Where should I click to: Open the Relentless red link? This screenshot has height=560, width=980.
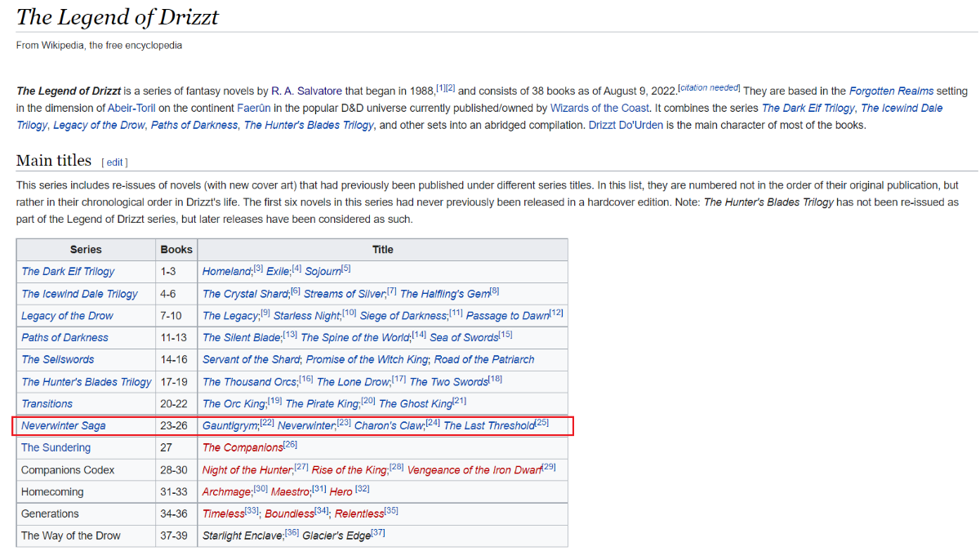(x=359, y=513)
